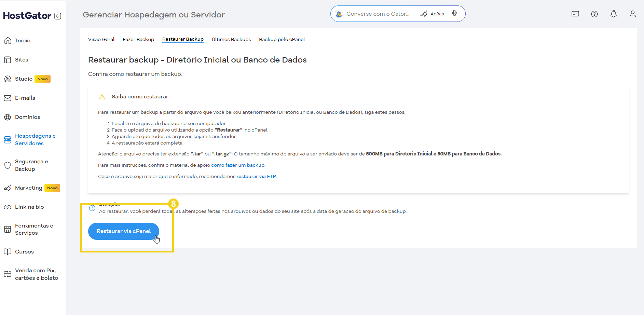The image size is (644, 315).
Task: Open Venda com Pix, cartões e boleto
Action: point(37,274)
